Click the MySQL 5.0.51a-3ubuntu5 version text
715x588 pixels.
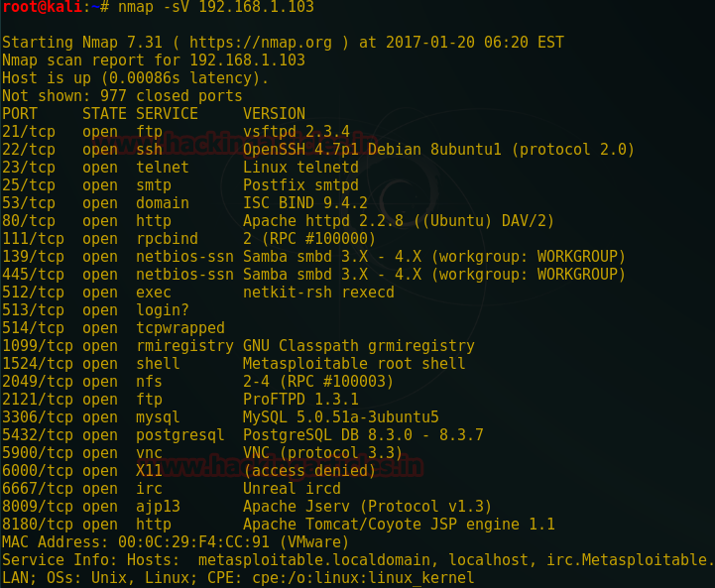pyautogui.click(x=340, y=417)
